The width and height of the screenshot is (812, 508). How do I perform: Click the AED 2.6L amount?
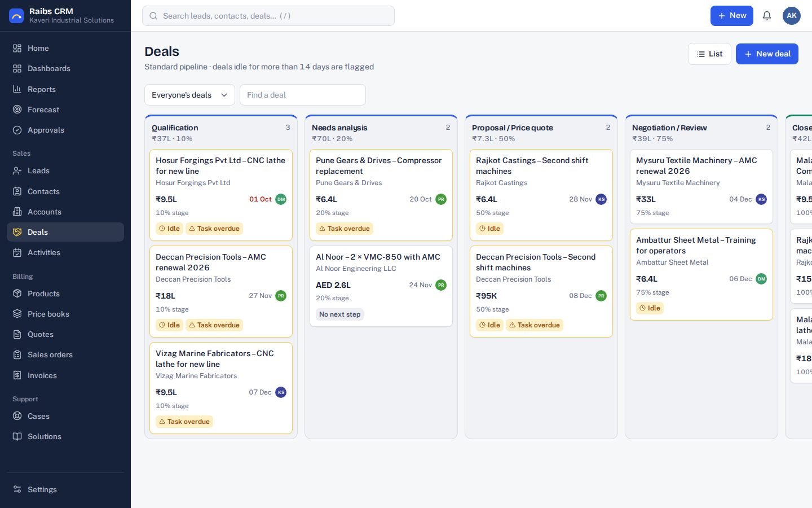pyautogui.click(x=333, y=285)
